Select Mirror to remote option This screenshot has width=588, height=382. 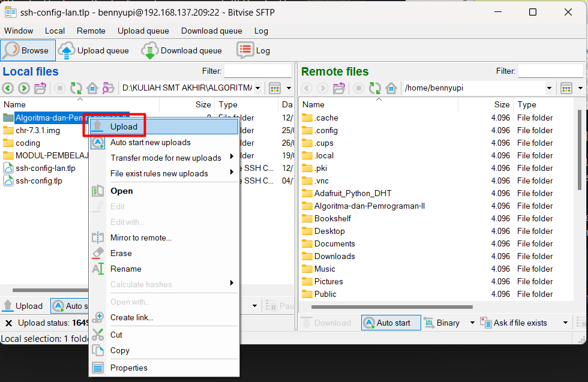[x=164, y=237]
